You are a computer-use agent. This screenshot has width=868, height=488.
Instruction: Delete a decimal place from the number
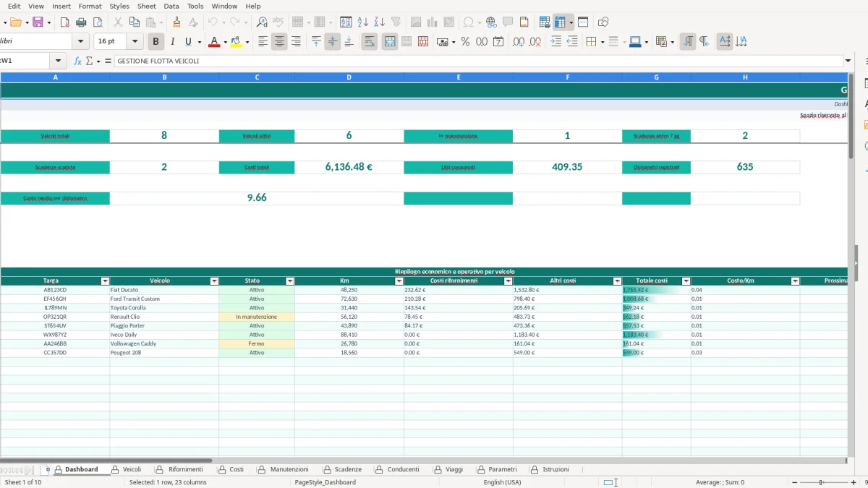[x=535, y=42]
